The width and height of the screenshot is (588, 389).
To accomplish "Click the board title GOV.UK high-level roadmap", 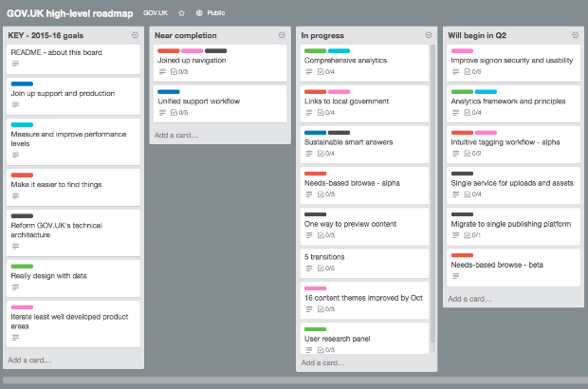I will (x=69, y=13).
